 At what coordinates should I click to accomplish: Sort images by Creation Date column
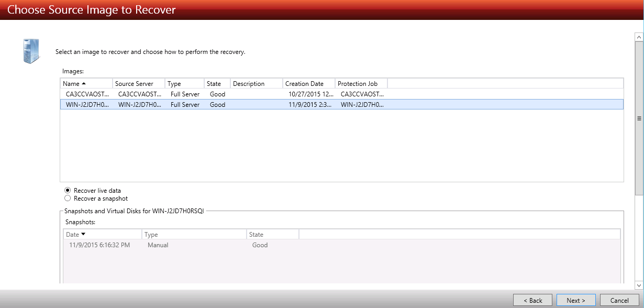pyautogui.click(x=309, y=84)
